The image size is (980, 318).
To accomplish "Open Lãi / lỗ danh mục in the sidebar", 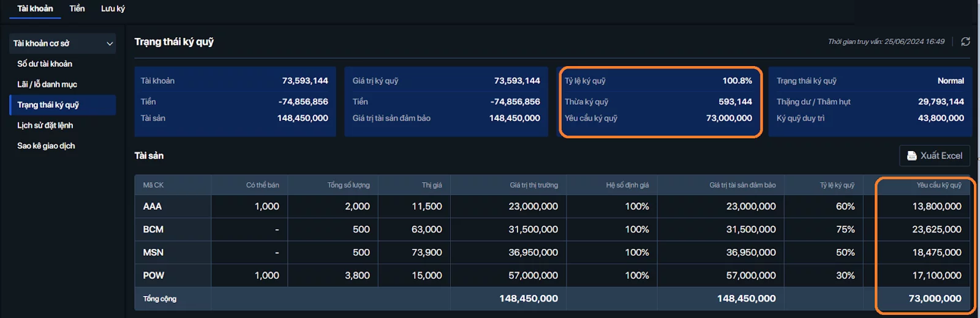I will pos(47,84).
